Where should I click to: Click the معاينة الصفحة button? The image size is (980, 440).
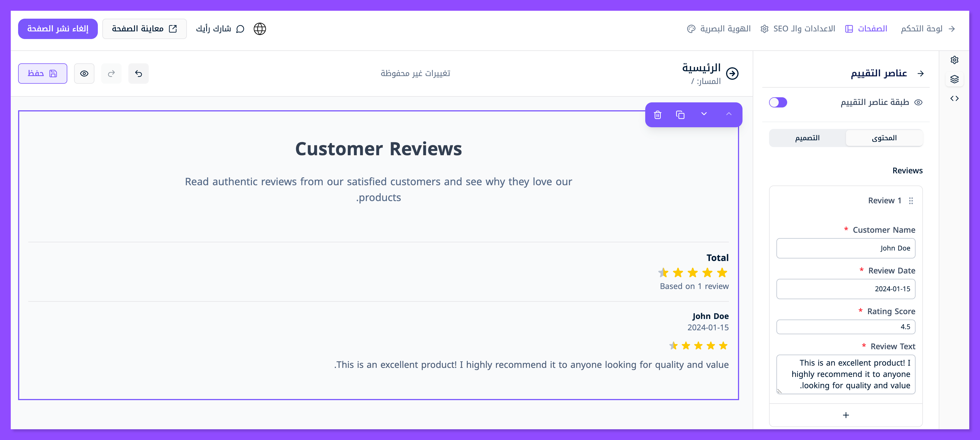coord(144,29)
